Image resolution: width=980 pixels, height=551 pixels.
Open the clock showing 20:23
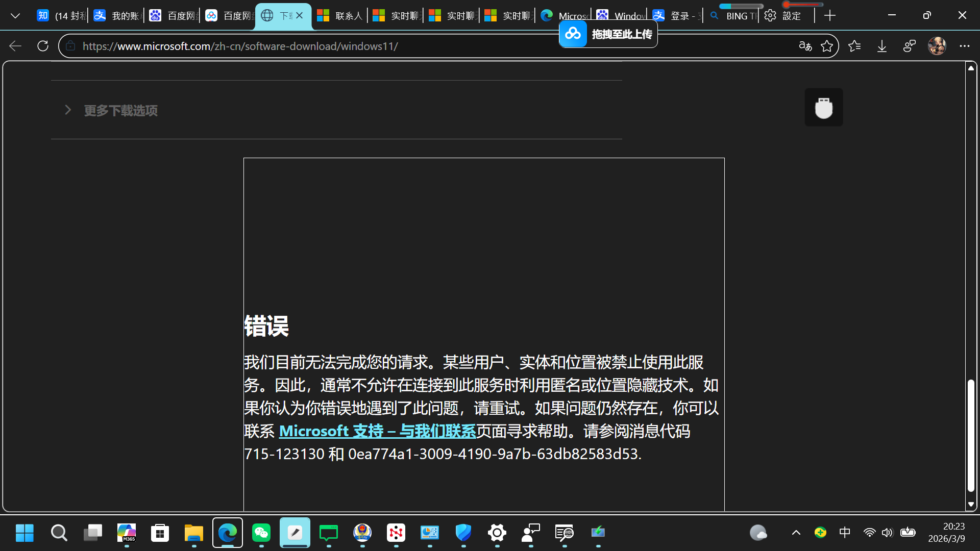(947, 533)
